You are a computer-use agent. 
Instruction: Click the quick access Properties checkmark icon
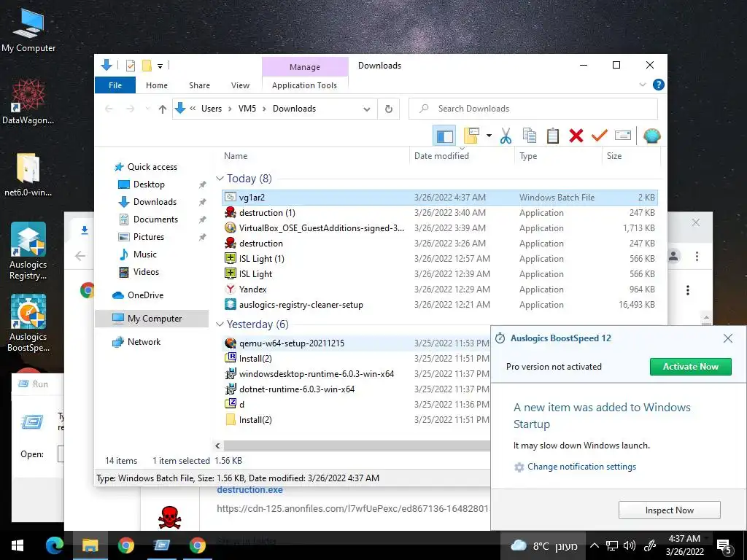coord(130,65)
